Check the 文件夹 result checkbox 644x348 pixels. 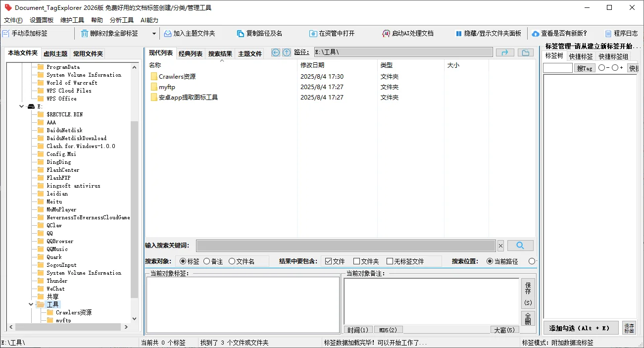click(x=356, y=261)
